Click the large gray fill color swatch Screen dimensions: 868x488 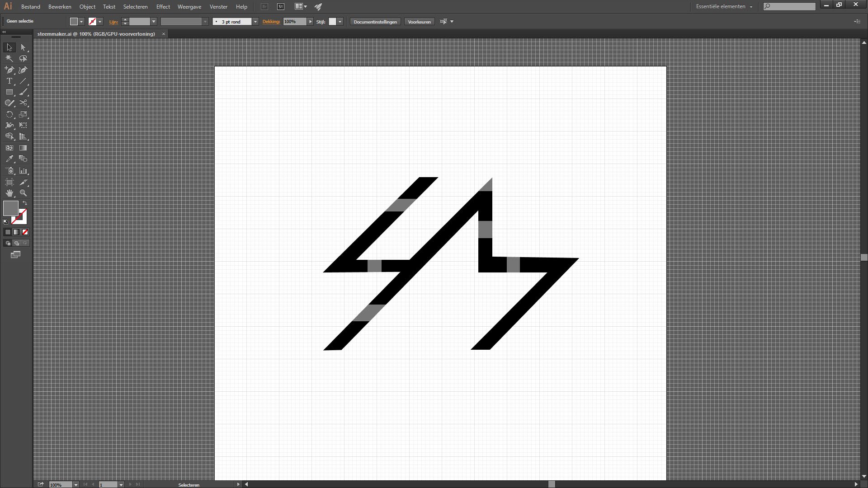(x=10, y=208)
